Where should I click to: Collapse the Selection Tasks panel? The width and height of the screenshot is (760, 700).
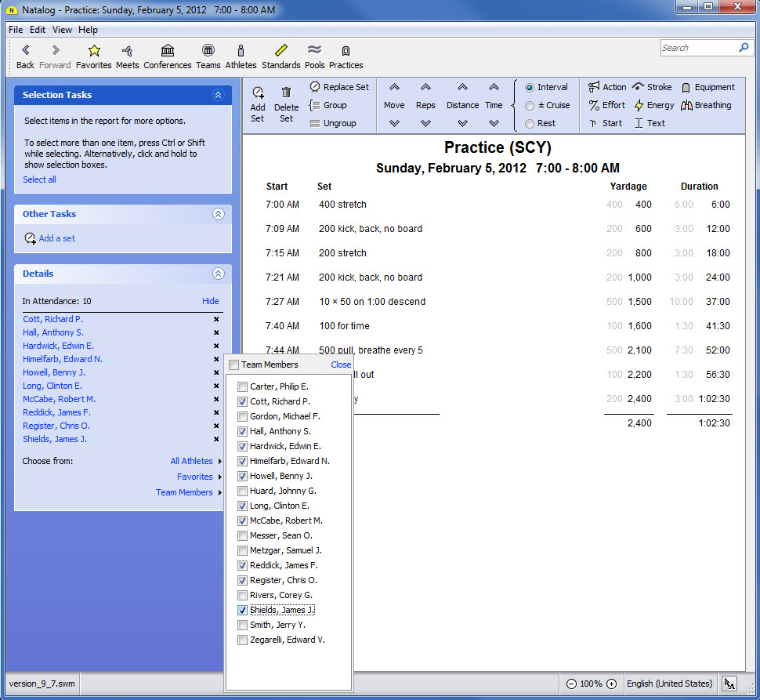point(219,95)
